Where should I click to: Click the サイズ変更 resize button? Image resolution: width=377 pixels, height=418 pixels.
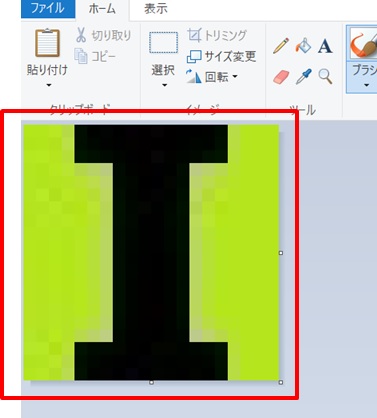(221, 56)
